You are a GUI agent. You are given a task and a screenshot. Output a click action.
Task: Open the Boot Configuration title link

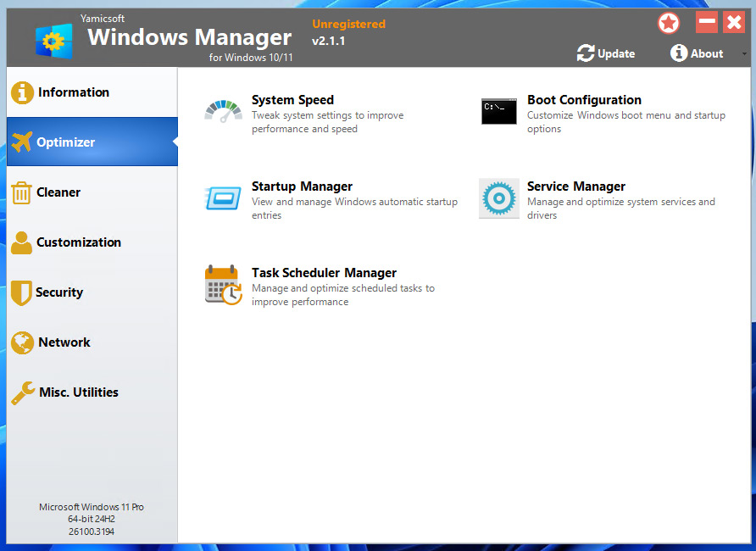tap(584, 100)
